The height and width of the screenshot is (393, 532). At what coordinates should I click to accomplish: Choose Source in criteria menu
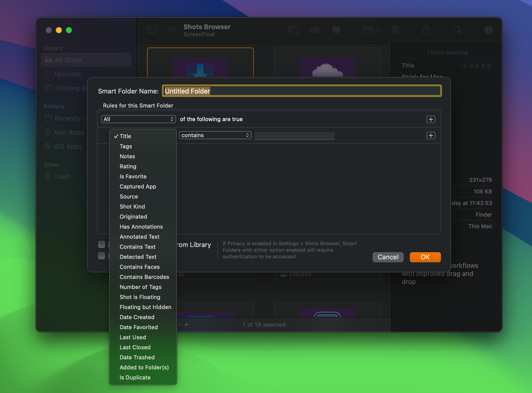143,197
